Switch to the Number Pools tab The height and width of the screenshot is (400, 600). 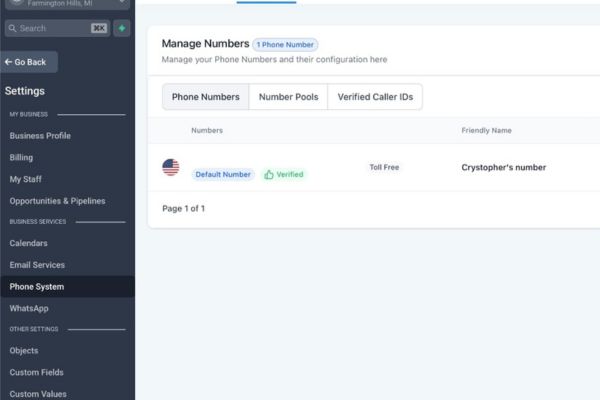pos(289,97)
